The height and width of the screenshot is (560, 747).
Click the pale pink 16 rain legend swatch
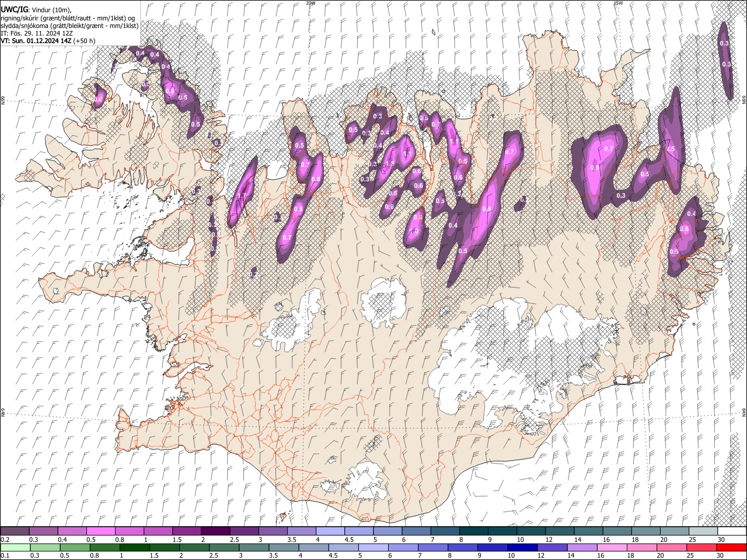point(612,547)
